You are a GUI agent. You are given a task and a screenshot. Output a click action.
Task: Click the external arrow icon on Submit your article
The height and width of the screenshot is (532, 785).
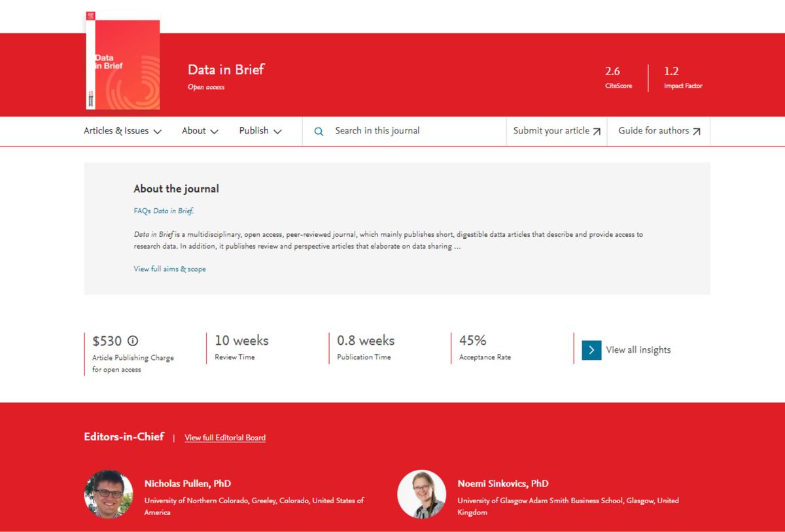[597, 132]
